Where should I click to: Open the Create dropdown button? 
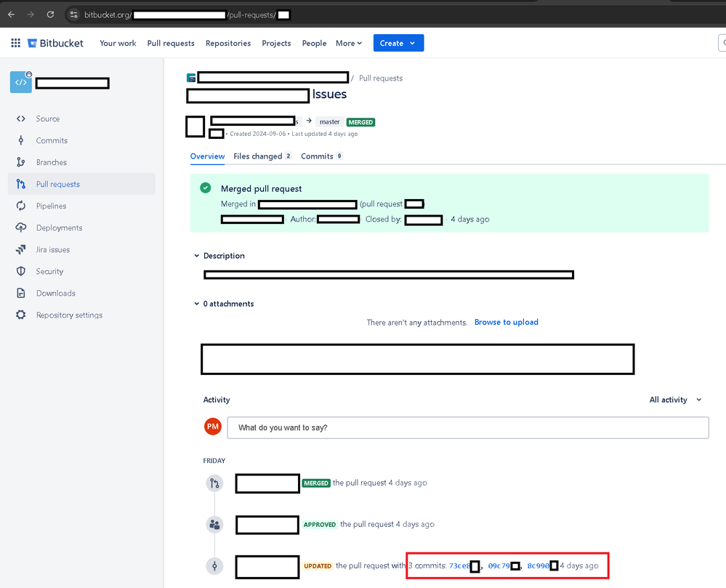pyautogui.click(x=398, y=43)
